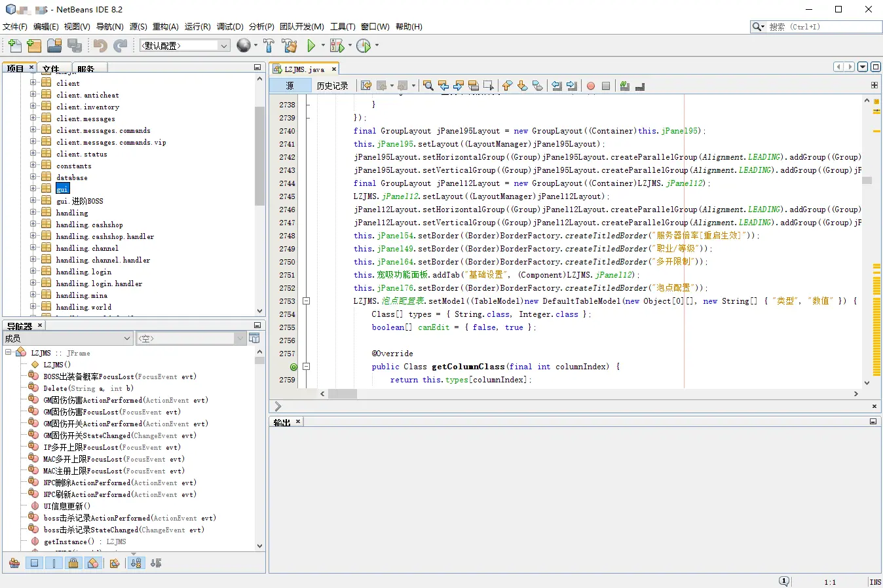Click the Start Macro Recording red circle
Viewport: 883px width, 588px height.
point(591,86)
